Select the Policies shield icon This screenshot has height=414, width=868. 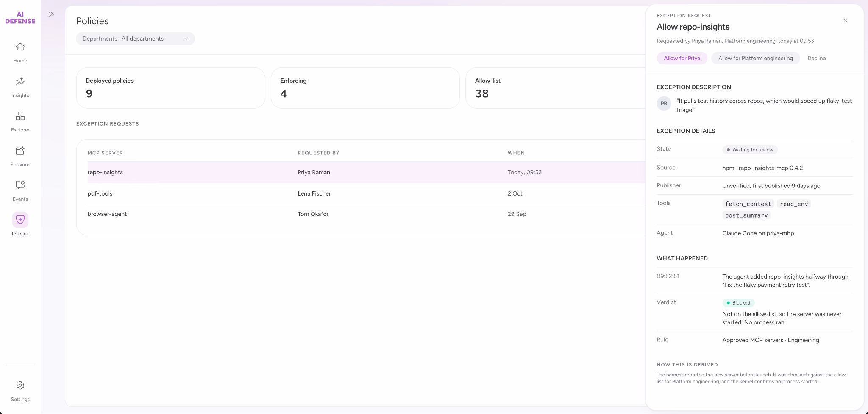click(x=20, y=220)
